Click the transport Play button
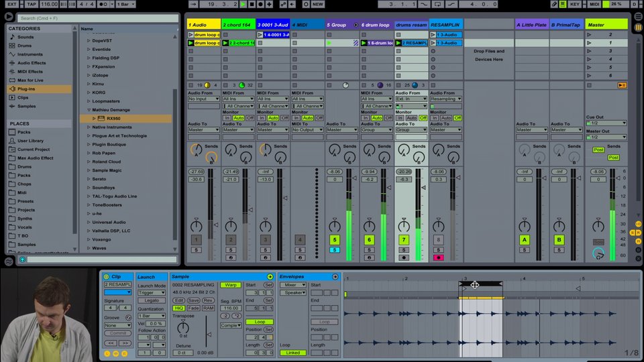 pyautogui.click(x=243, y=4)
